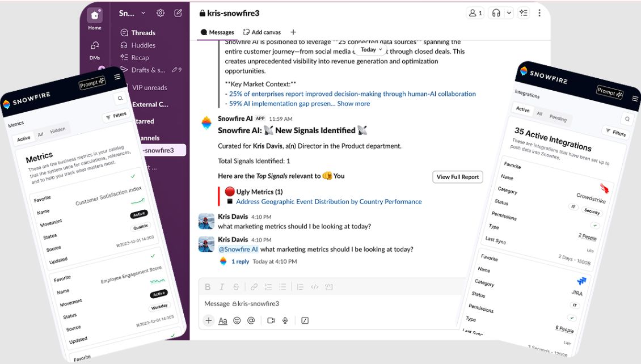
Task: Add a new tab with plus icon
Action: [293, 32]
